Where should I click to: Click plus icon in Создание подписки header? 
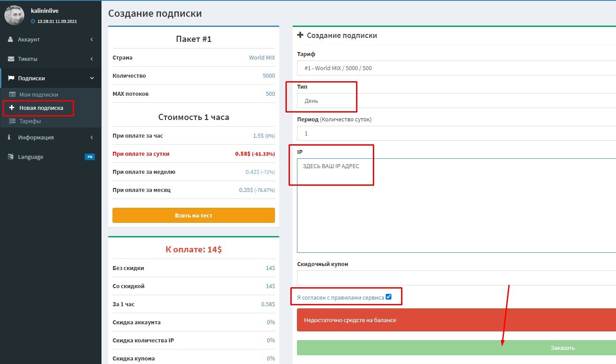300,35
